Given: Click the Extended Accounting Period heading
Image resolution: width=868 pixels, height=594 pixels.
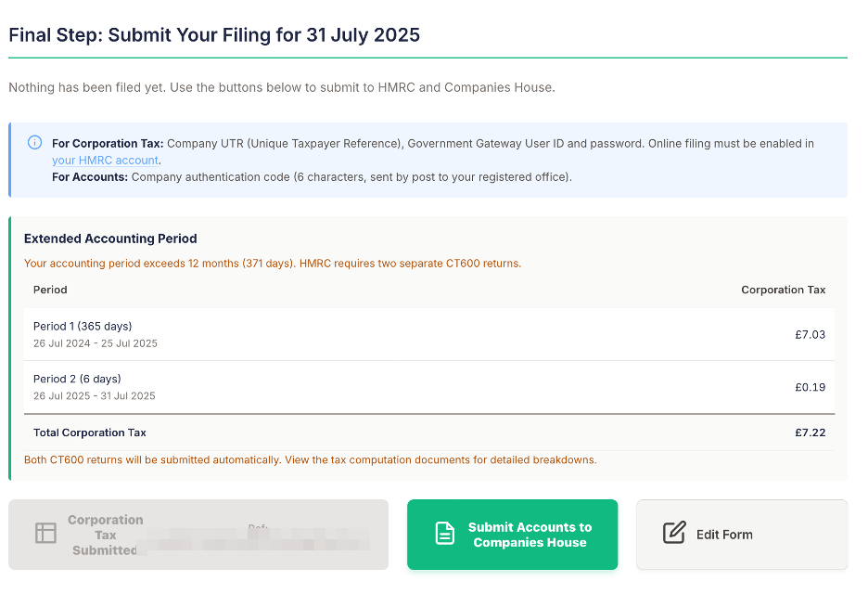Looking at the screenshot, I should (x=110, y=239).
